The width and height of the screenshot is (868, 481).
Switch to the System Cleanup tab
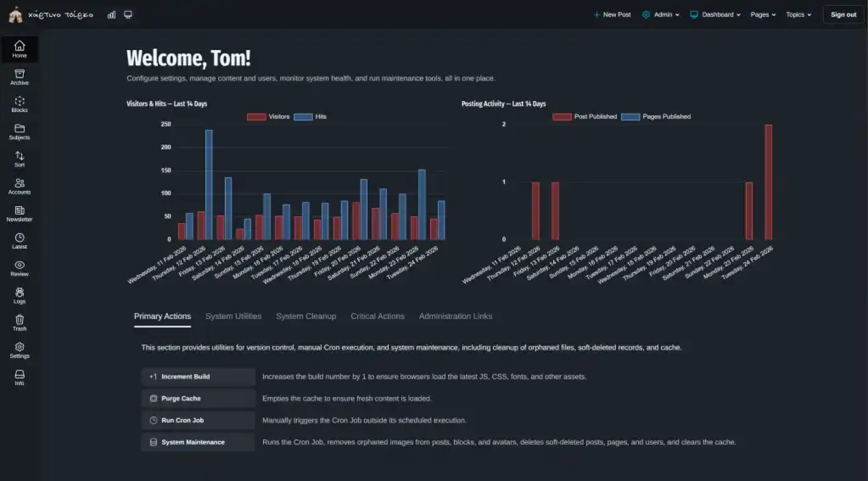click(x=306, y=316)
